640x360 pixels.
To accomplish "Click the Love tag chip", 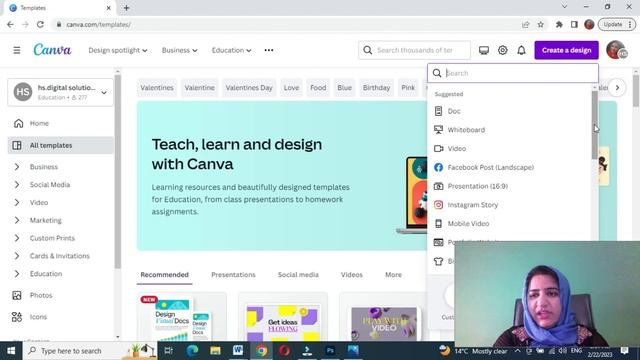I will point(291,88).
